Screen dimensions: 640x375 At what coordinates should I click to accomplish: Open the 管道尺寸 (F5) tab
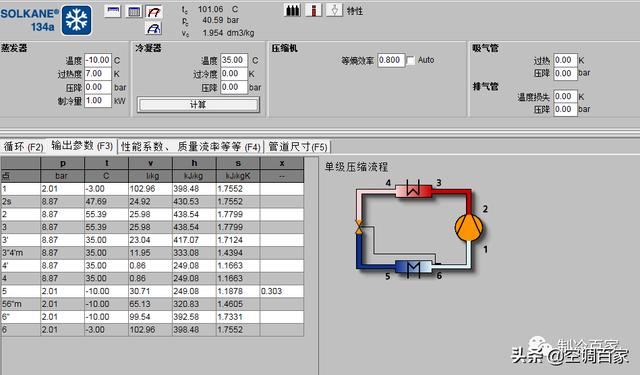tap(298, 146)
